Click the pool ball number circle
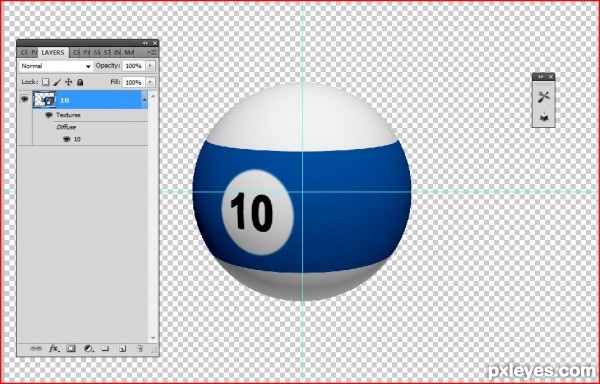Screen dimensions: 600x384 point(258,213)
